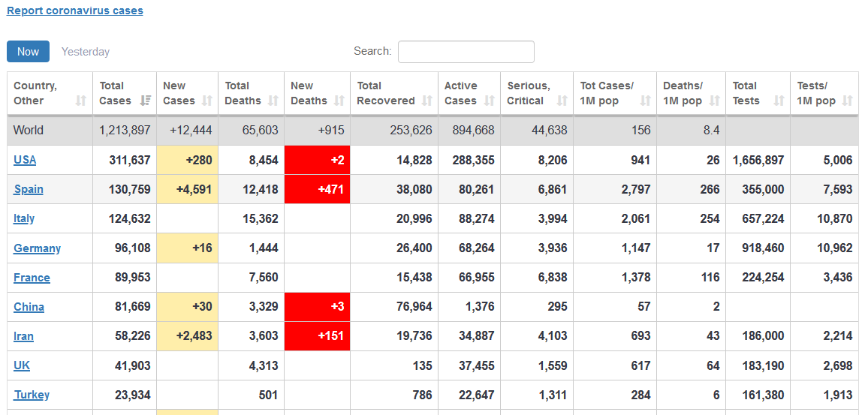Sort by Serious, Critical arrows

562,101
